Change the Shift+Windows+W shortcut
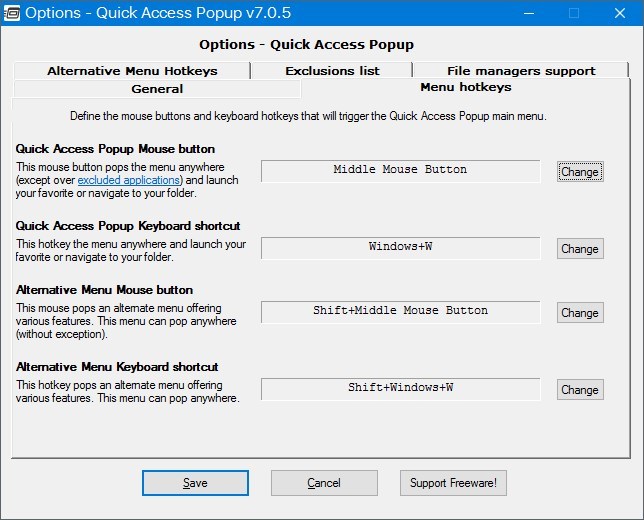 click(x=580, y=389)
